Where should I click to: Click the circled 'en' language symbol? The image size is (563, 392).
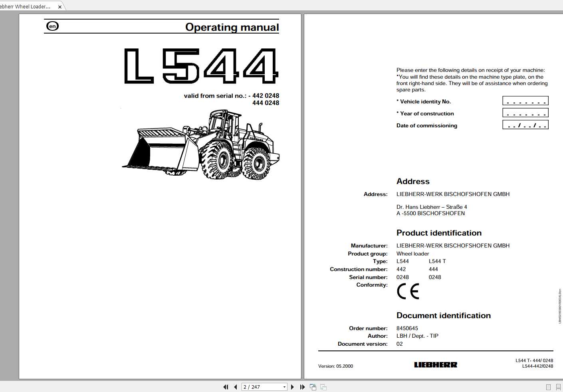(52, 26)
